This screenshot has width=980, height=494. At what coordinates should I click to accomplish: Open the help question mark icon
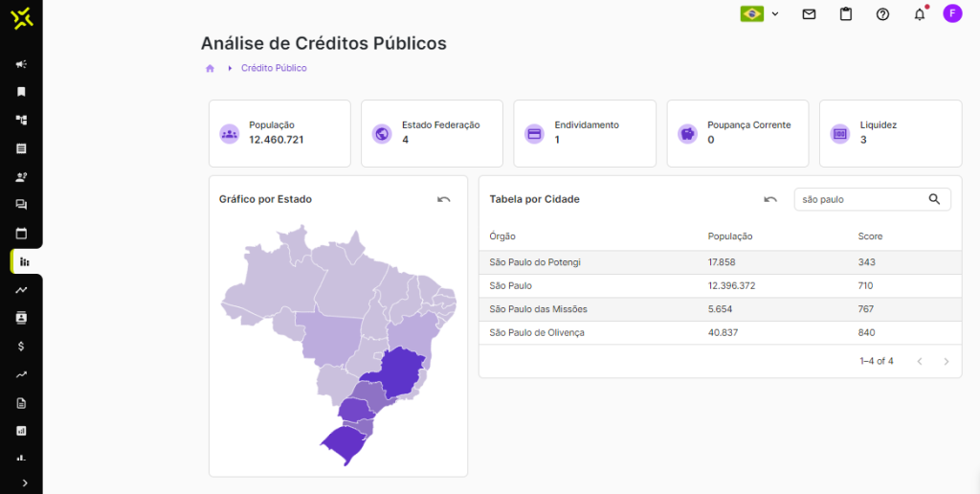point(882,14)
